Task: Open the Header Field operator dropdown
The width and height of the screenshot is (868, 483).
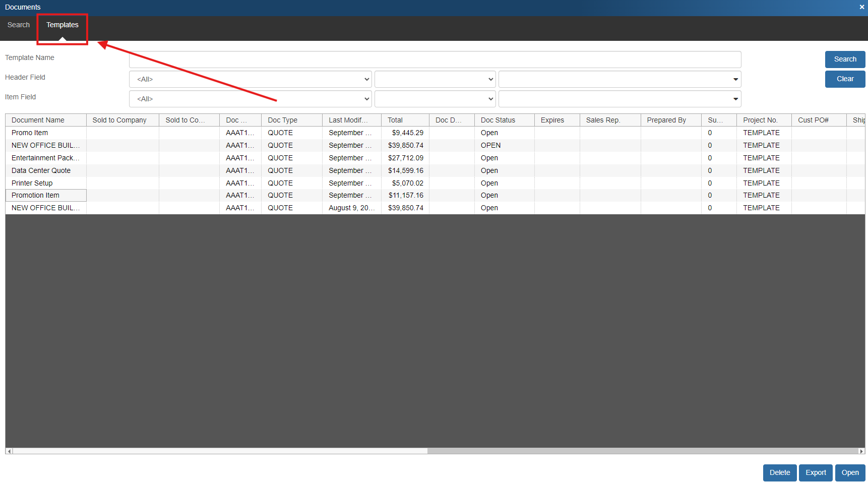Action: pyautogui.click(x=435, y=79)
